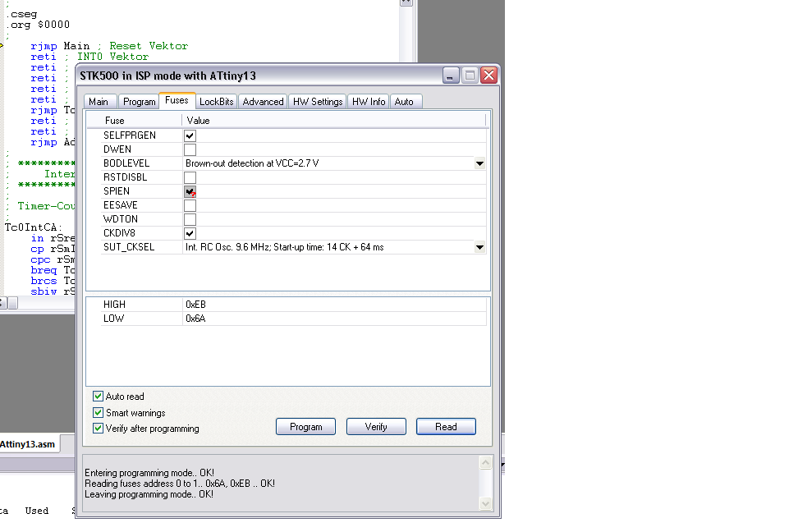Click the SPIEN fuse label
This screenshot has width=798, height=532.
click(x=117, y=191)
